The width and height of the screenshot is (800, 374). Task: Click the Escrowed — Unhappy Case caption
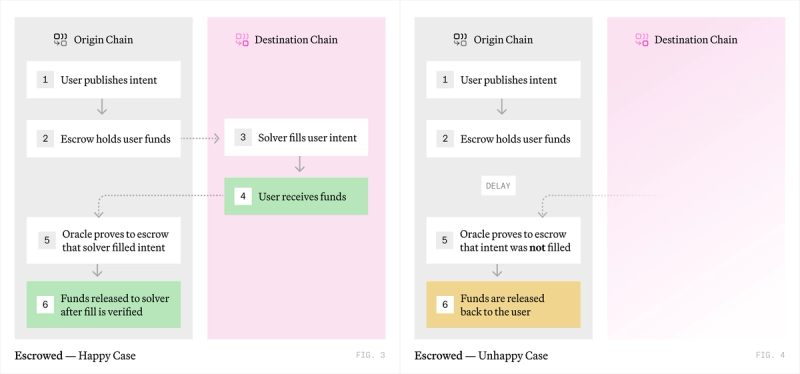481,355
